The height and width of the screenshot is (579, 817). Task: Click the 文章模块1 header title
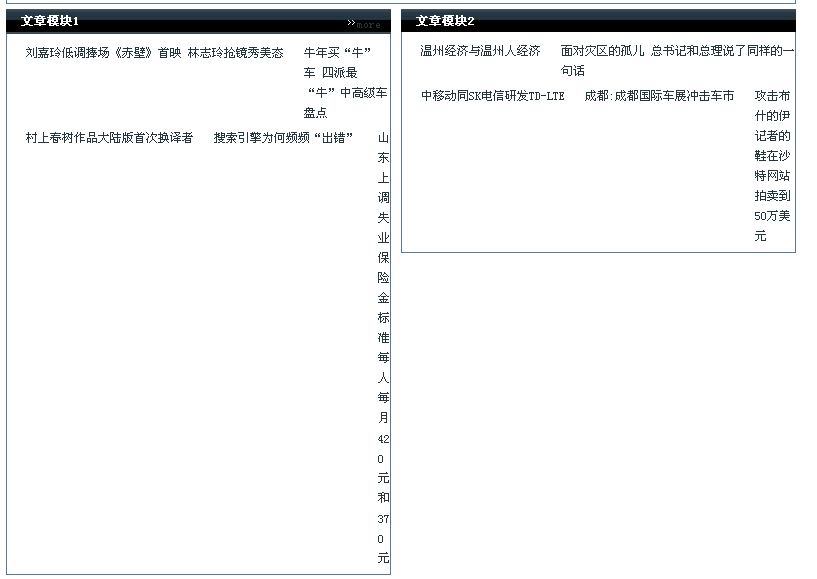point(50,21)
